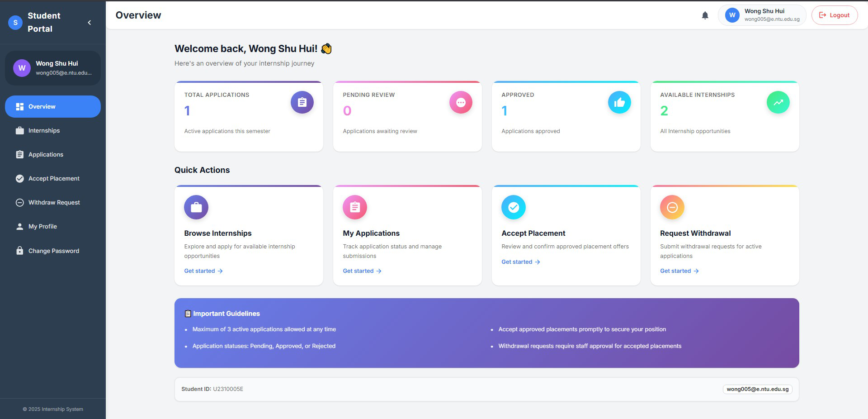Screen dimensions: 868x419
Task: Click Get started under Request Withdrawal
Action: [x=679, y=271]
